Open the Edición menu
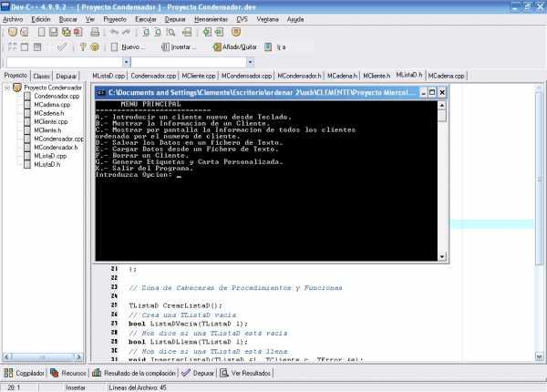The height and width of the screenshot is (392, 547). pos(41,19)
